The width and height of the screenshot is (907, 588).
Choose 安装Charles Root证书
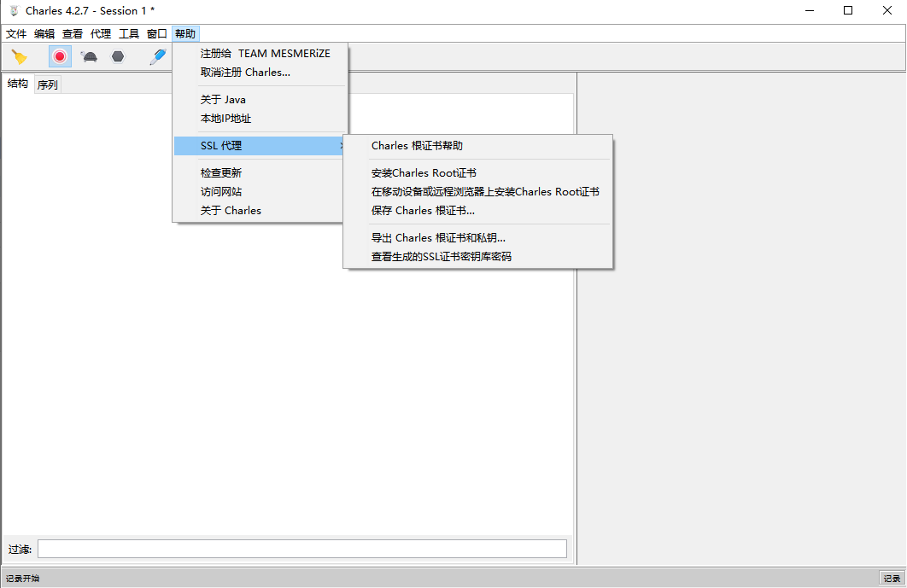[477, 173]
